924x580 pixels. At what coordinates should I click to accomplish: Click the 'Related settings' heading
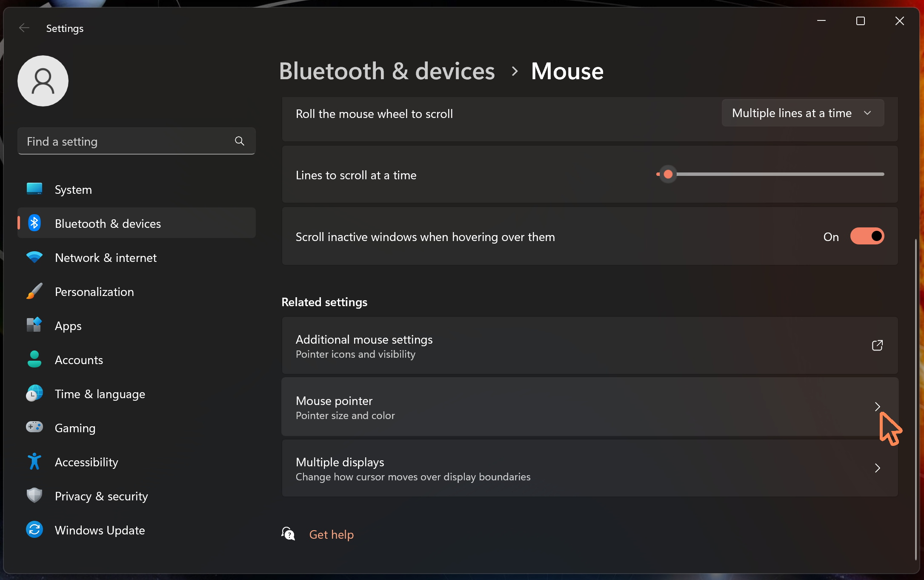coord(324,302)
